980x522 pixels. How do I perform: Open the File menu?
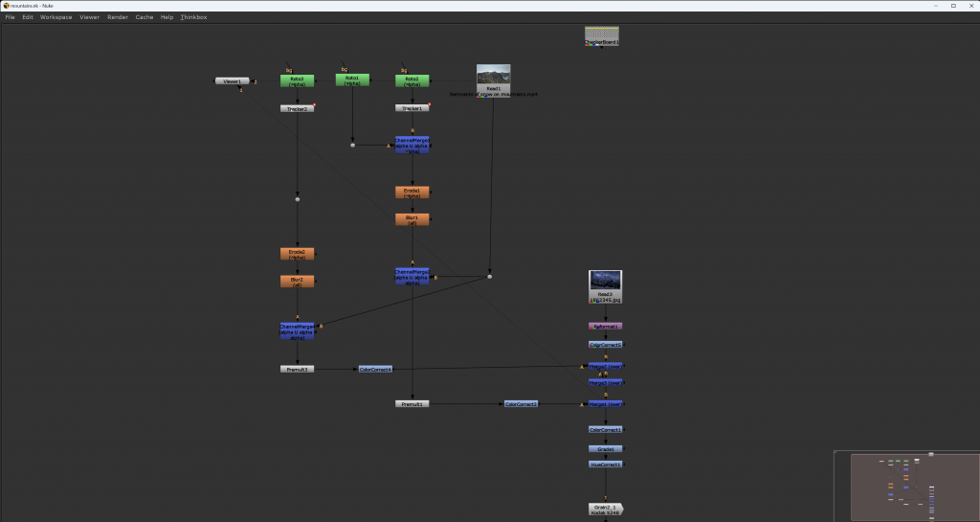[x=10, y=17]
